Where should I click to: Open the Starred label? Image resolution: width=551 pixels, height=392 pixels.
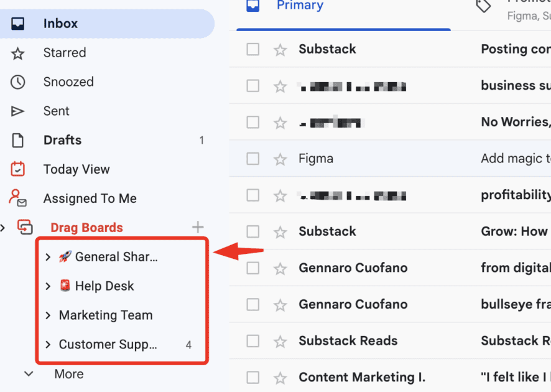coord(65,53)
